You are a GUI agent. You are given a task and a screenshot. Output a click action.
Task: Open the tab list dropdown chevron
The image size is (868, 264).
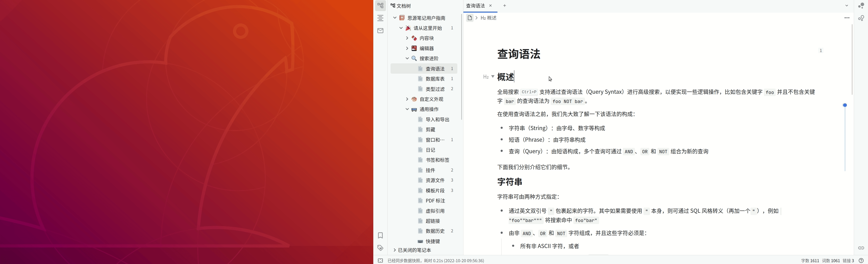click(846, 5)
